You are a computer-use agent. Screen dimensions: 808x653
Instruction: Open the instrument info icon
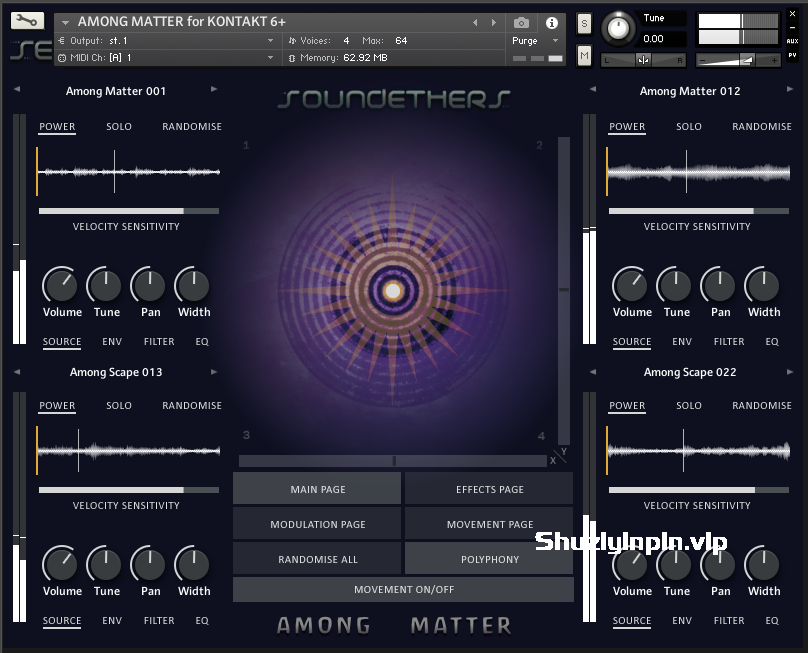[x=551, y=23]
